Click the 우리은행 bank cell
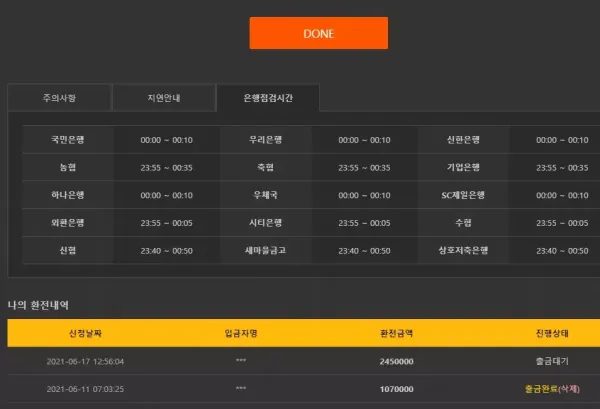Image resolution: width=600 pixels, height=409 pixels. (266, 140)
